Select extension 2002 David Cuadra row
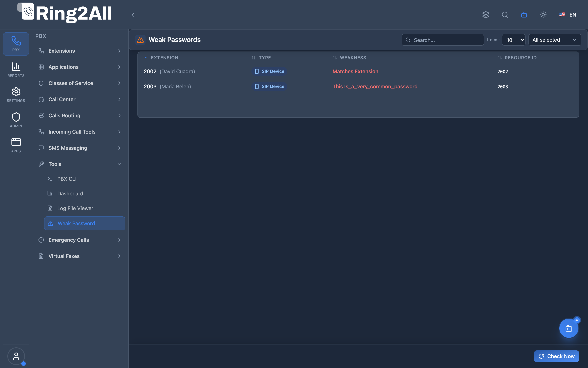588x368 pixels. 358,71
